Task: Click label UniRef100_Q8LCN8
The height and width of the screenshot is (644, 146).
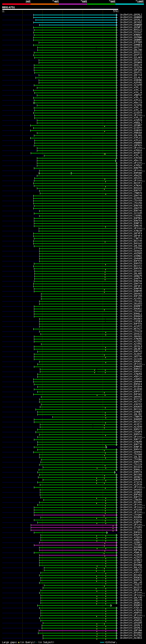Action: (x=131, y=50)
